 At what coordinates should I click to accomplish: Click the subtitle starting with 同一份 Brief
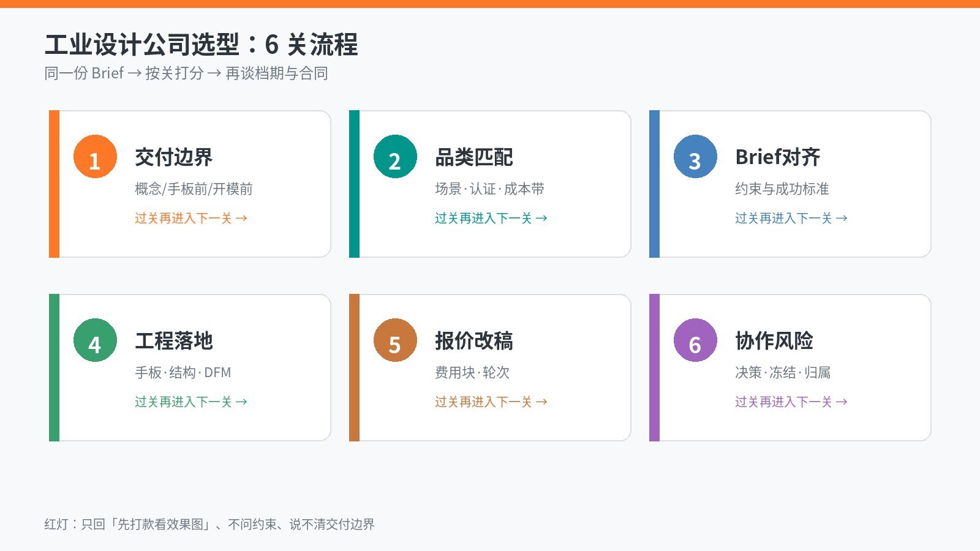point(186,73)
